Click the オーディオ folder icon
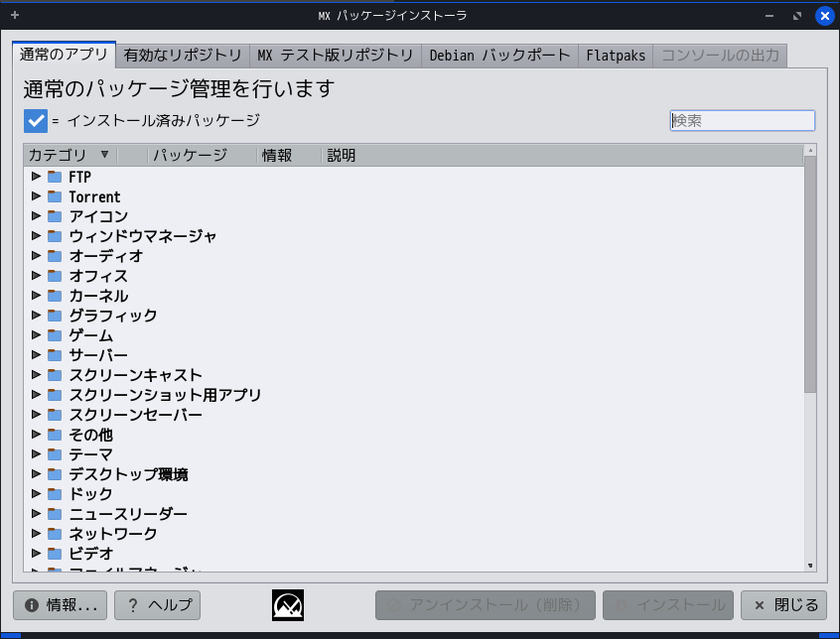 point(55,256)
